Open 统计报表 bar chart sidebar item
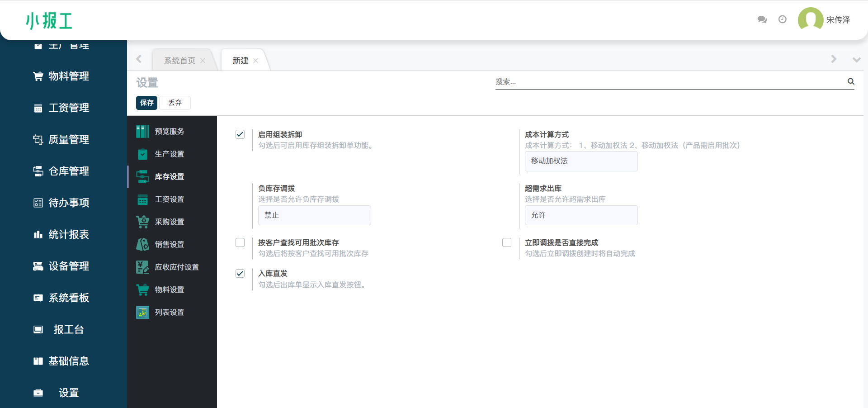Screen dimensions: 868x408 [x=61, y=234]
